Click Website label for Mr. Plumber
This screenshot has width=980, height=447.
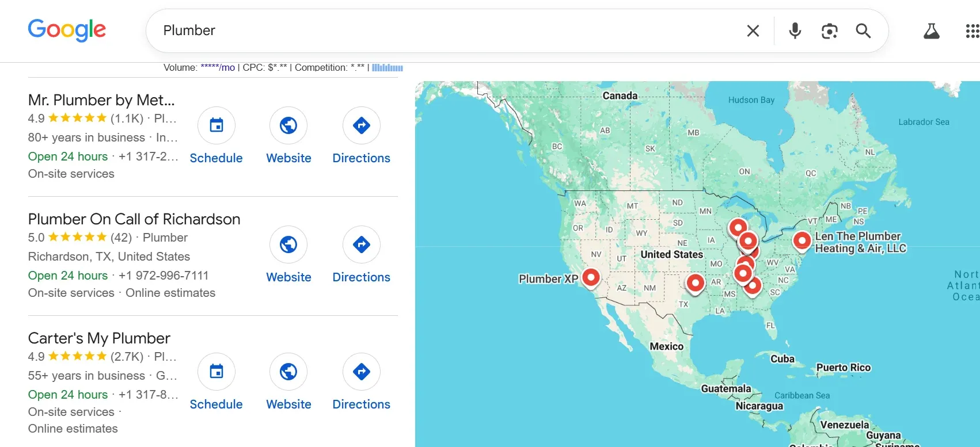[x=288, y=158]
